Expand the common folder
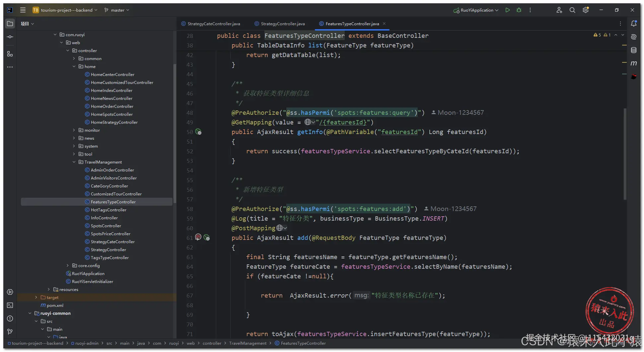 pos(74,58)
